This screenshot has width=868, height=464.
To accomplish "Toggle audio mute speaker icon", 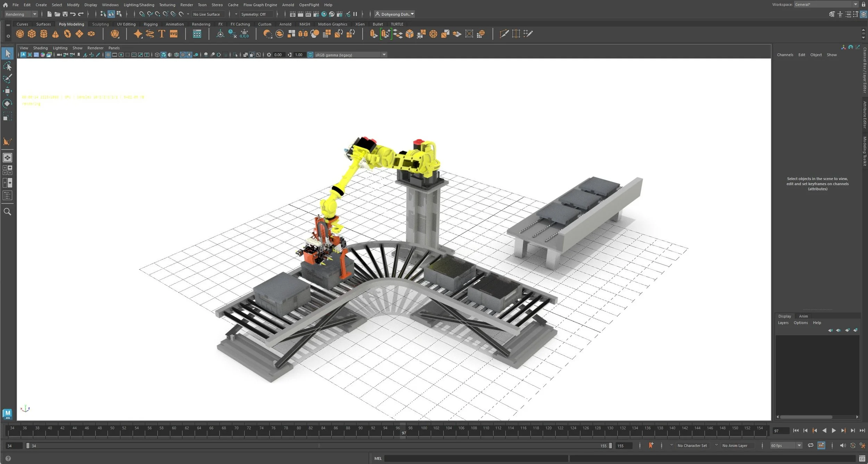I will pos(843,445).
